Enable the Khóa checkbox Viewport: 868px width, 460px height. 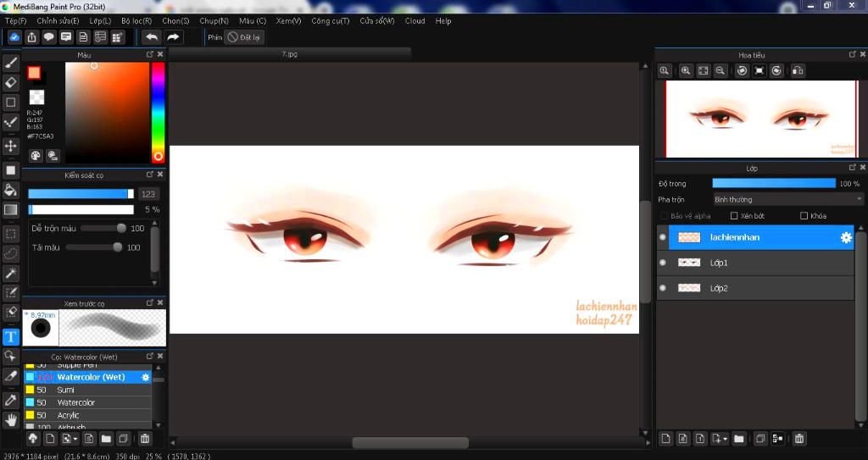tap(804, 216)
